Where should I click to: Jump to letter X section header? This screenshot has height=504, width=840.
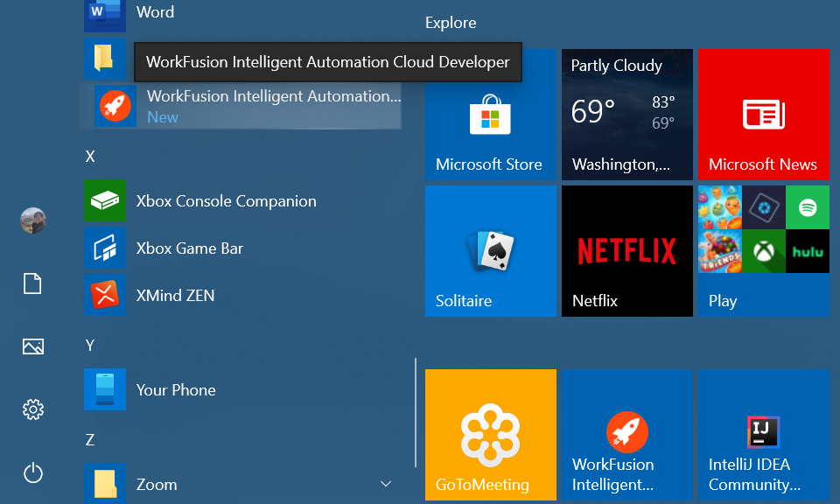pos(90,157)
